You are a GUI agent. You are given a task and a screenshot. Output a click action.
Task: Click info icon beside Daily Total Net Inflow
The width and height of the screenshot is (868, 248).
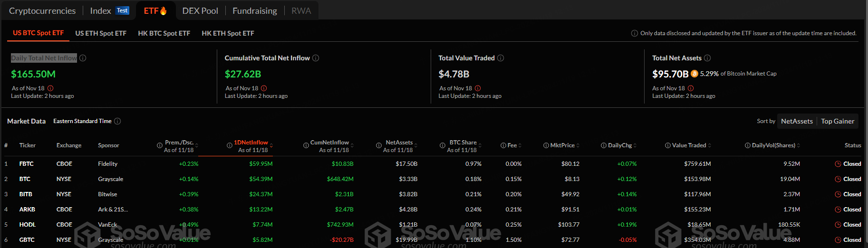tap(83, 58)
